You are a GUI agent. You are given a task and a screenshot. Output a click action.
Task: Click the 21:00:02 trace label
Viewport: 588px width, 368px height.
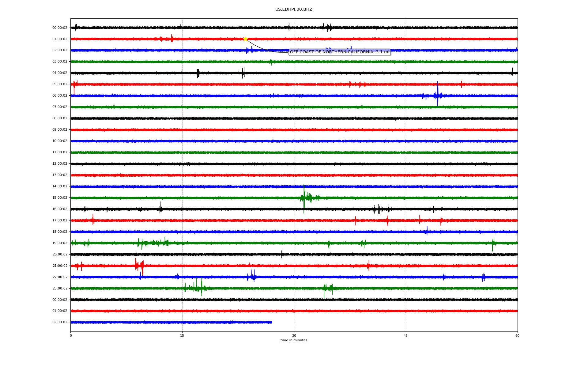(60, 266)
